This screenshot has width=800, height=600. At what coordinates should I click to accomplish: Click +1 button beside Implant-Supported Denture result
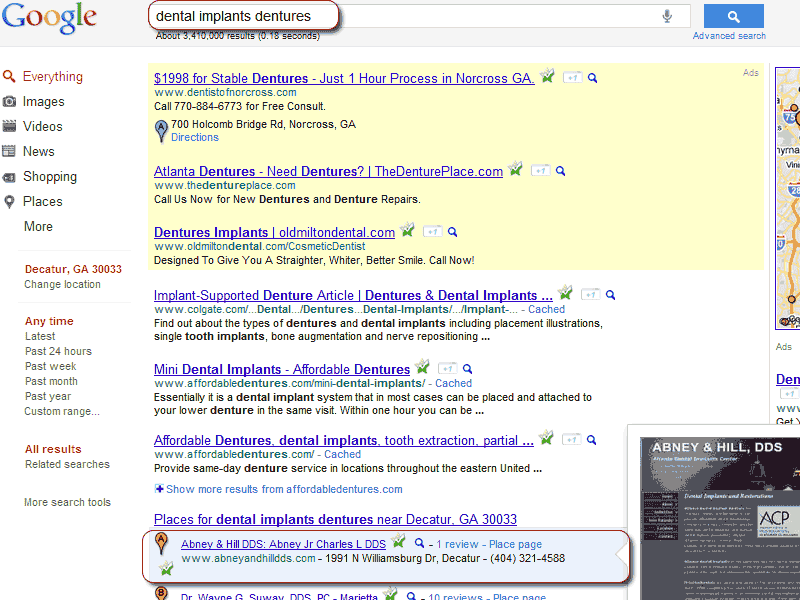591,295
